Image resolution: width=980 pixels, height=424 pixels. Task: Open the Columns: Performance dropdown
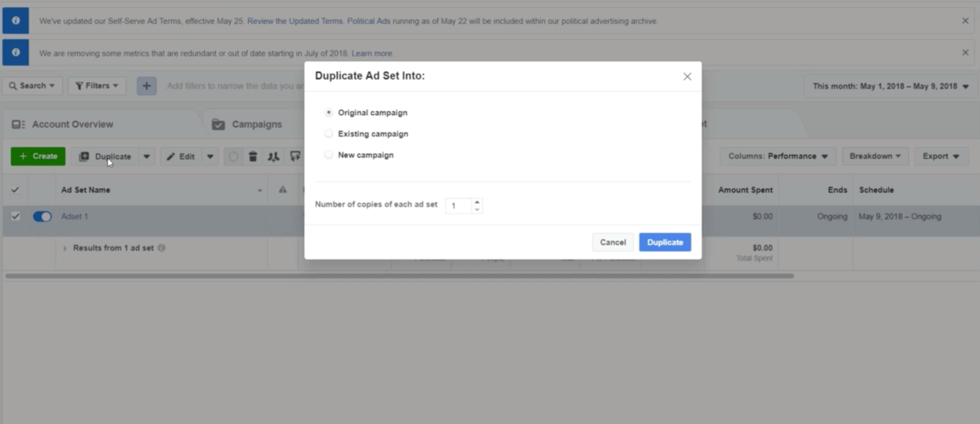[x=778, y=156]
